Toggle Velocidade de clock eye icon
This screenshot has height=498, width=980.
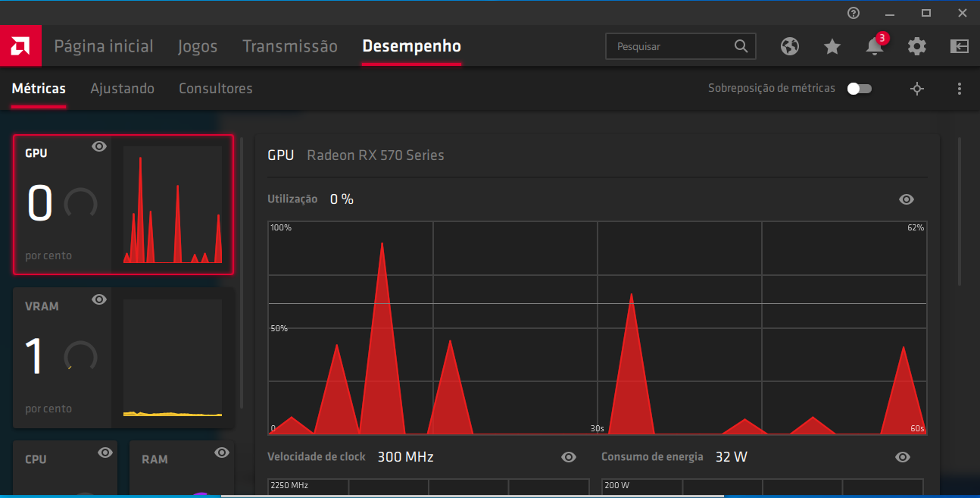click(569, 457)
